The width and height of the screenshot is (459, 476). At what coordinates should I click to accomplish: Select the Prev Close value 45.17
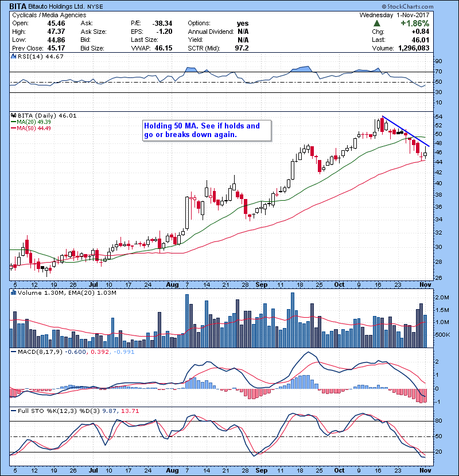pyautogui.click(x=56, y=48)
